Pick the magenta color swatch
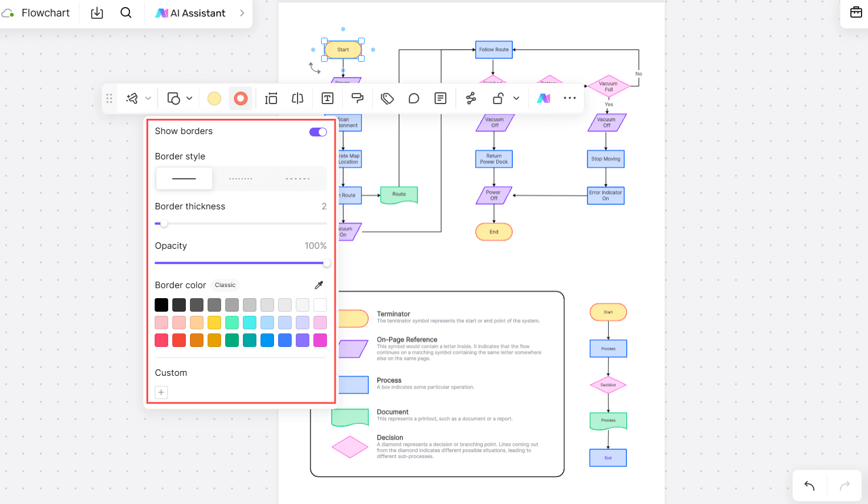 (320, 340)
